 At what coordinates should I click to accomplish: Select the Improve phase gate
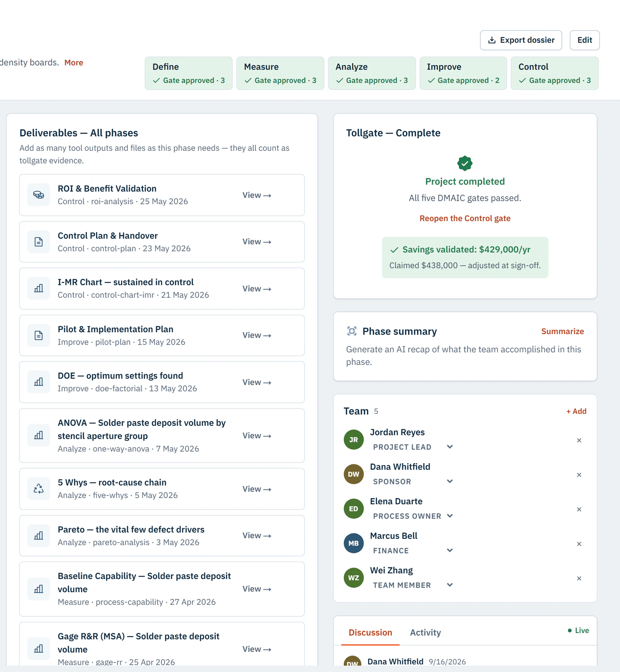coord(463,73)
